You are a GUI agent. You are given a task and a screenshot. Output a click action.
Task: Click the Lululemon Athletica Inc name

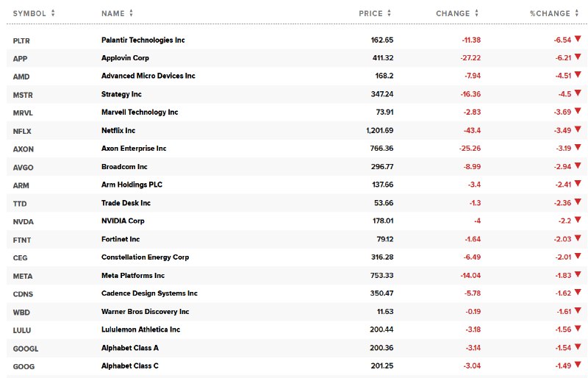click(140, 330)
